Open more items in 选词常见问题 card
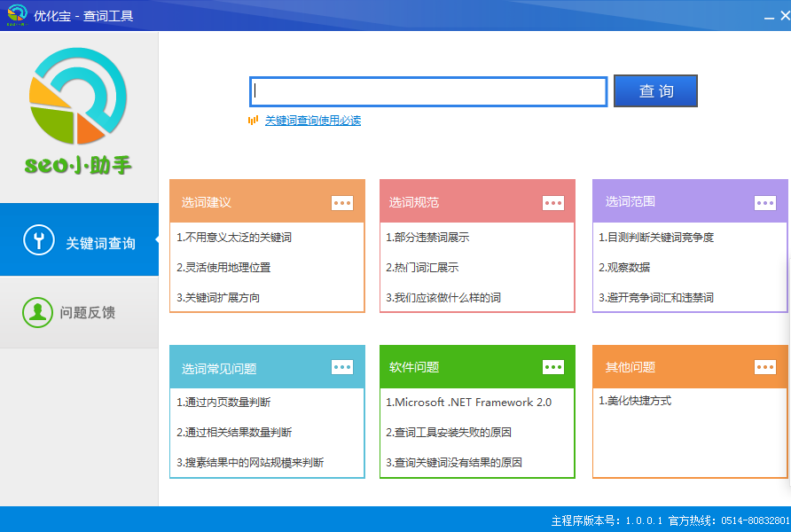This screenshot has height=532, width=791. point(342,367)
